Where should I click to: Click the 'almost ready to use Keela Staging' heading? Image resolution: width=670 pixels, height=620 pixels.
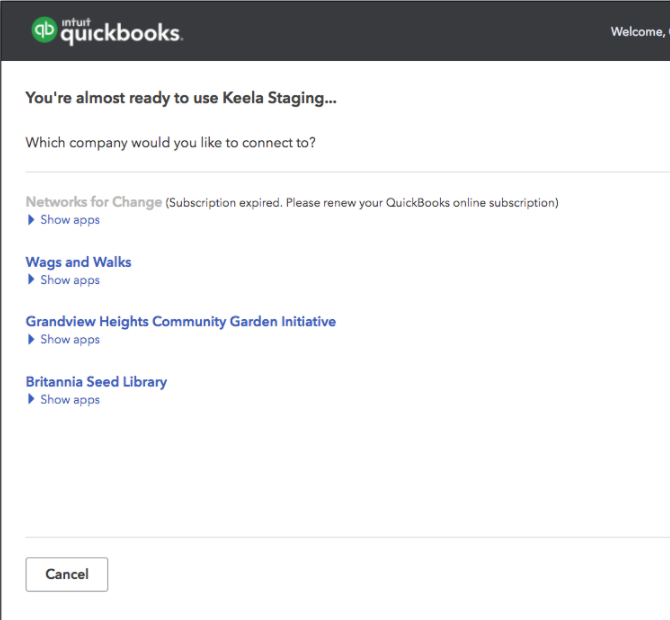(x=181, y=98)
